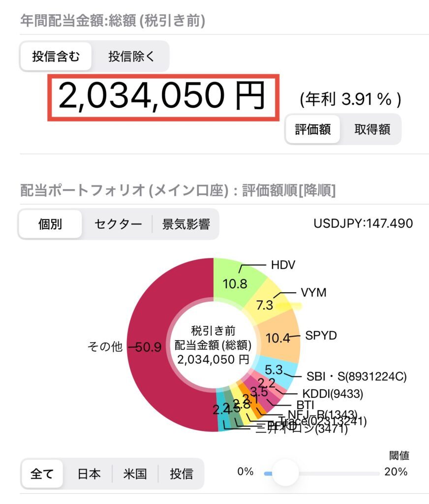
Task: Switch to the セクター tab
Action: [118, 224]
